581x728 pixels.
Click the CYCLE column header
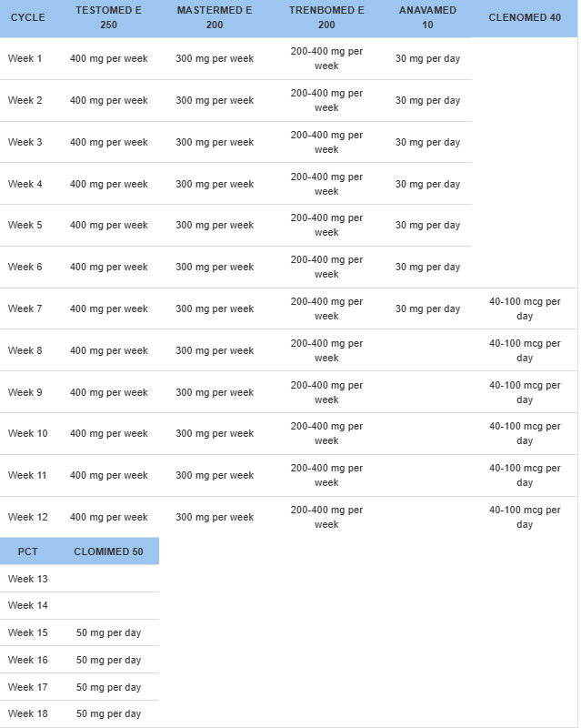(x=27, y=17)
